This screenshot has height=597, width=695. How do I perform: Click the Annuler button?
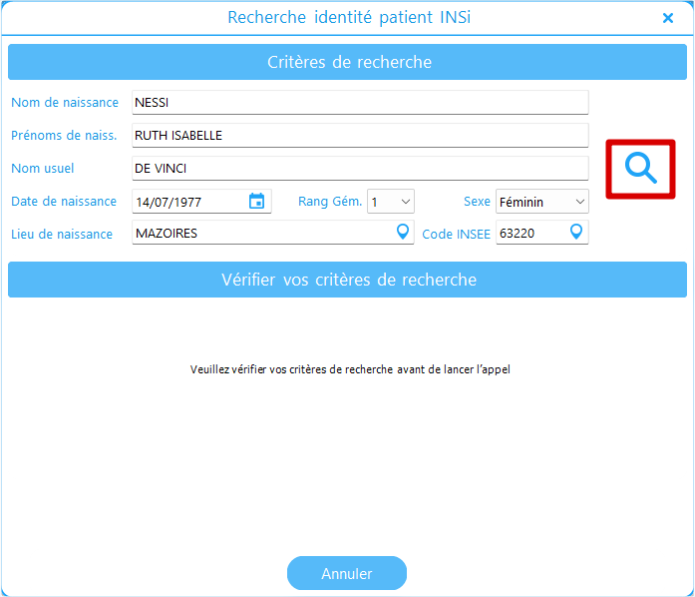347,573
